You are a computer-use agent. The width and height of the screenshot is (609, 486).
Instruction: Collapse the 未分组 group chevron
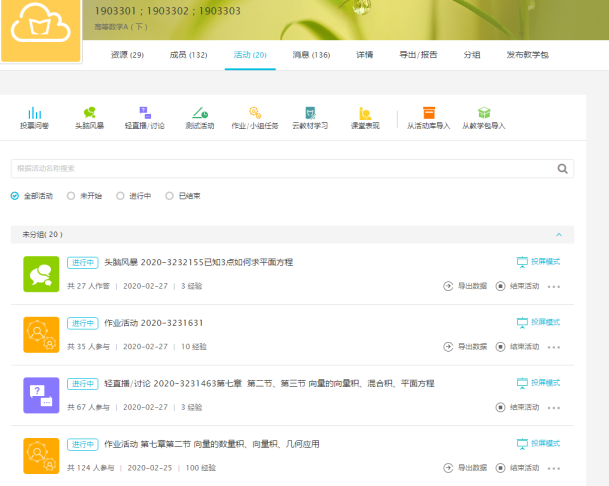559,235
